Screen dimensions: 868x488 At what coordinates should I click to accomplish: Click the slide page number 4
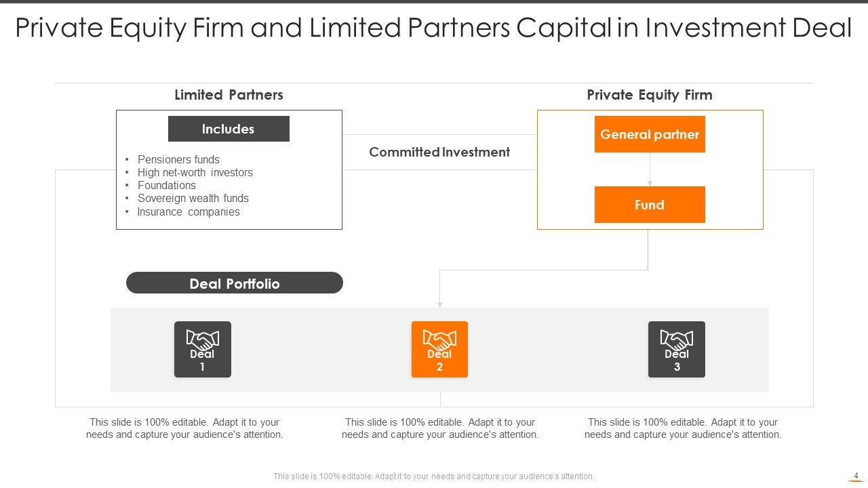tap(856, 475)
